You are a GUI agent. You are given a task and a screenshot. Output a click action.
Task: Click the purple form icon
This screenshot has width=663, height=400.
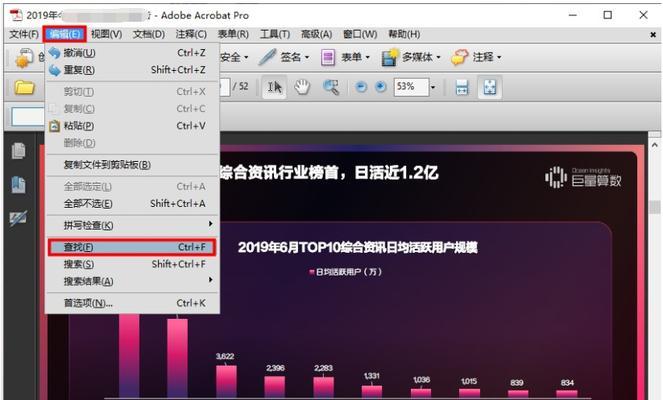click(328, 58)
